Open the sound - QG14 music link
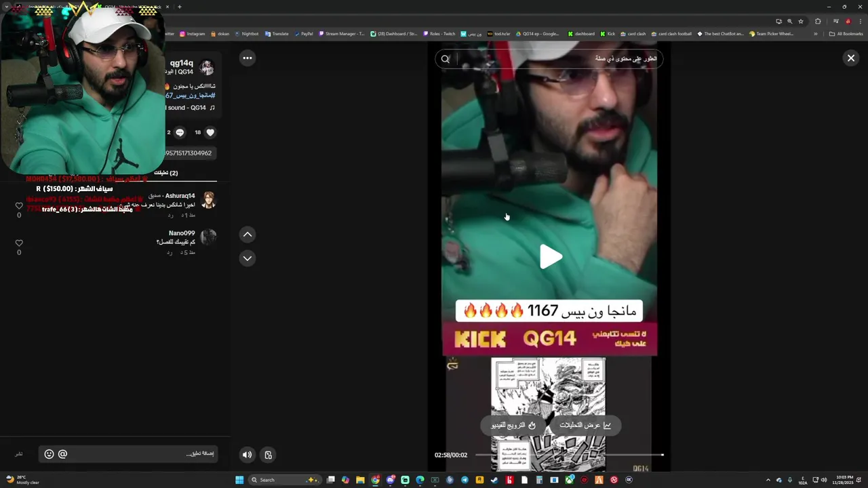This screenshot has width=868, height=488. click(191, 108)
